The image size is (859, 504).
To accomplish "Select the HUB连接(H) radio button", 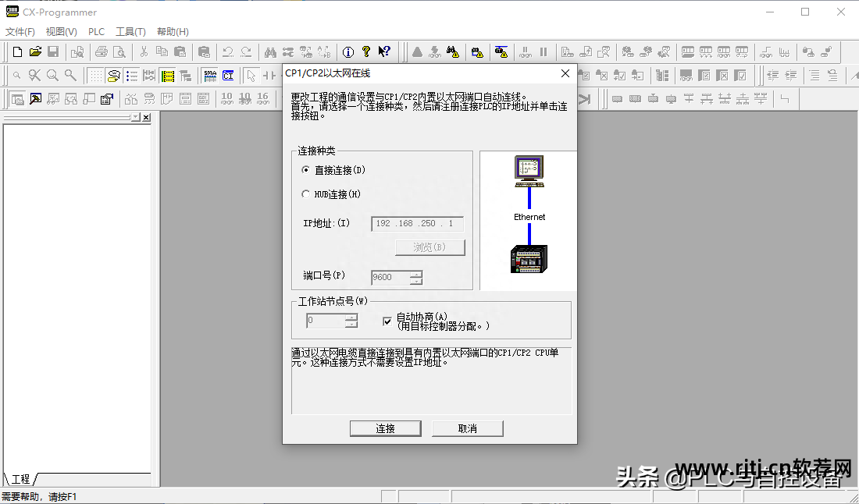I will 306,194.
